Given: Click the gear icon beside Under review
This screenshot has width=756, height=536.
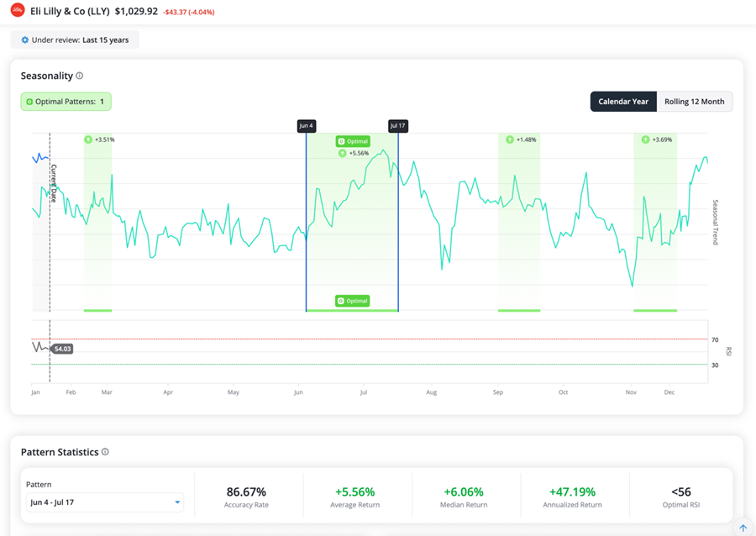Looking at the screenshot, I should [x=25, y=40].
